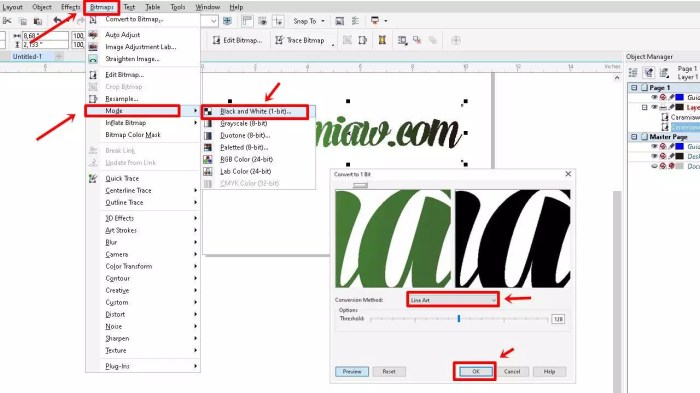This screenshot has width=700, height=393.
Task: Open the Conversion Method dropdown showing Line Art
Action: [453, 300]
